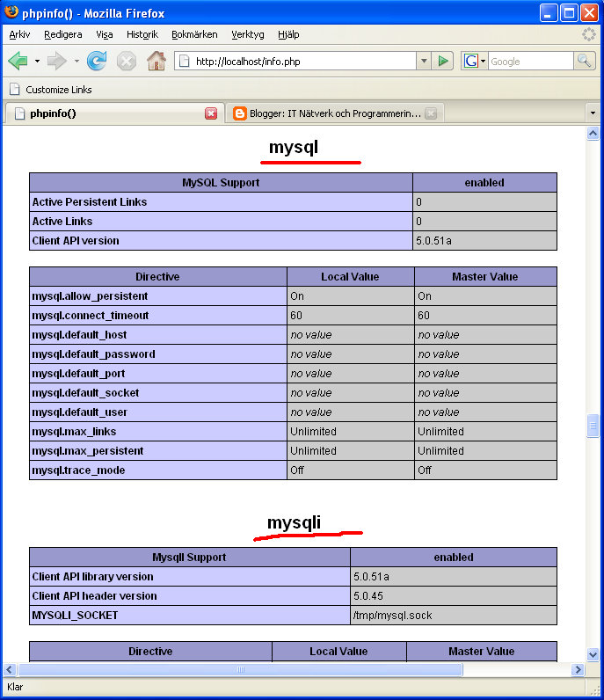Click the 'Klar' status bar text
The width and height of the screenshot is (604, 700).
15,687
